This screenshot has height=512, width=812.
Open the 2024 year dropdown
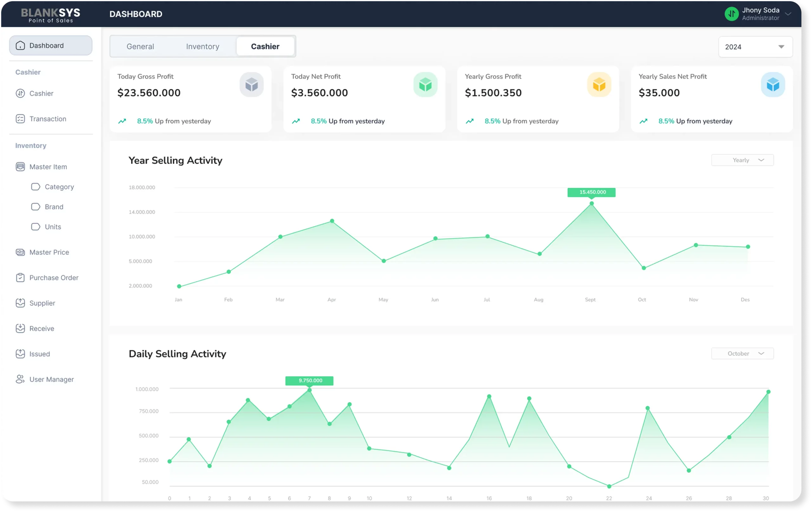click(755, 47)
